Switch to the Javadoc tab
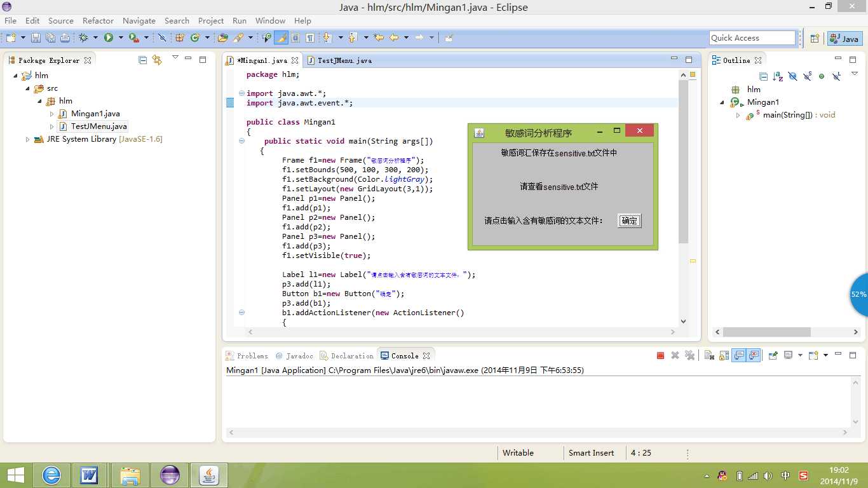Viewport: 868px width, 488px height. pos(294,356)
